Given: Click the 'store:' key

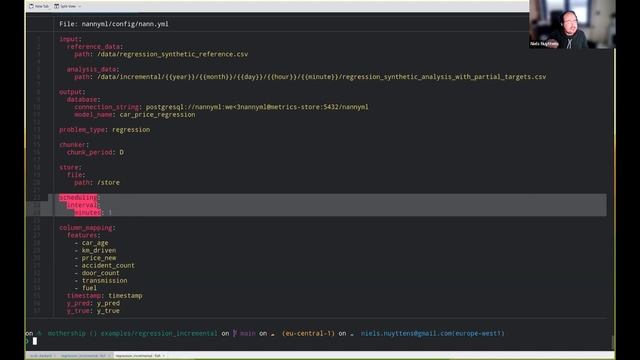Looking at the screenshot, I should point(70,167).
